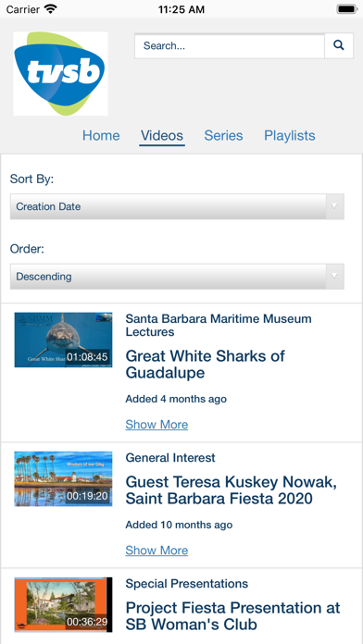Tap the battery indicator icon
The image size is (363, 644).
pos(347,9)
